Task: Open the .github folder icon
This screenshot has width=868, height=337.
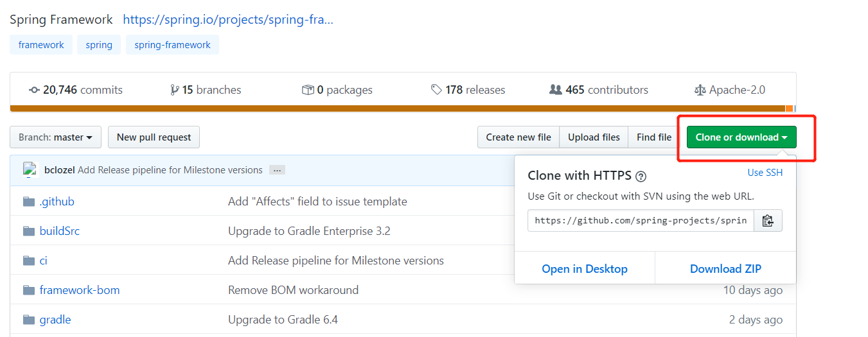Action: pos(28,202)
